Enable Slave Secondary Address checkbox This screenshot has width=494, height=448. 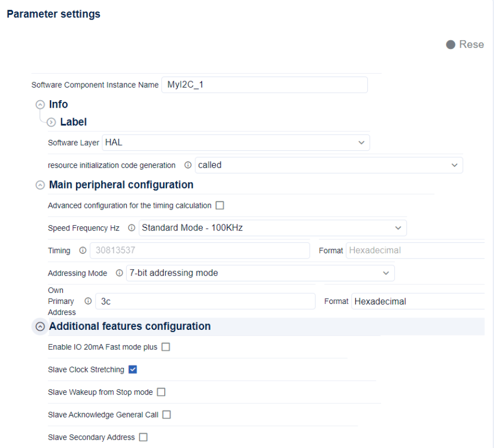click(143, 437)
